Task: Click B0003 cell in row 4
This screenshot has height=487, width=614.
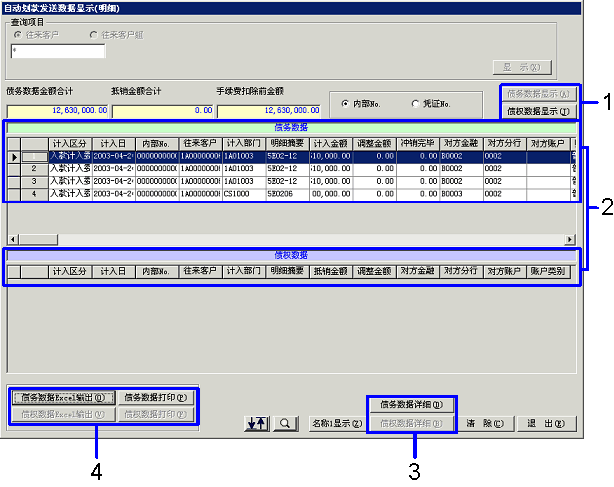Action: [461, 194]
